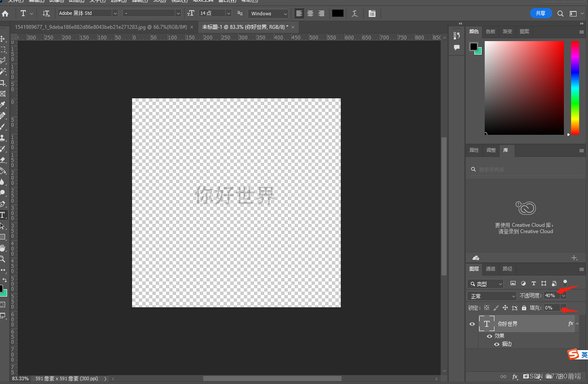Open the 图层 layers panel menu

[582, 270]
